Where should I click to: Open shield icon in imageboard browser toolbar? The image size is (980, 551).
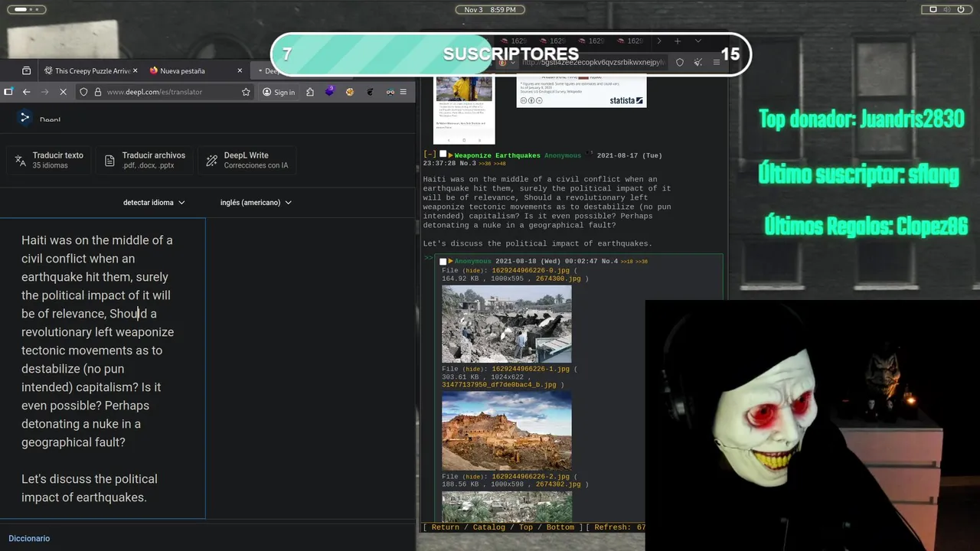tap(679, 62)
